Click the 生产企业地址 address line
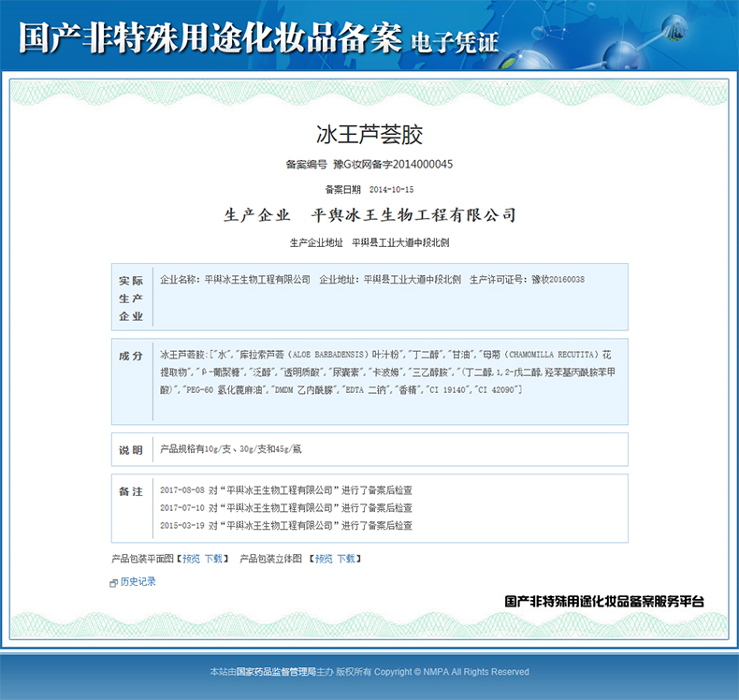The width and height of the screenshot is (739, 700). coord(369,242)
